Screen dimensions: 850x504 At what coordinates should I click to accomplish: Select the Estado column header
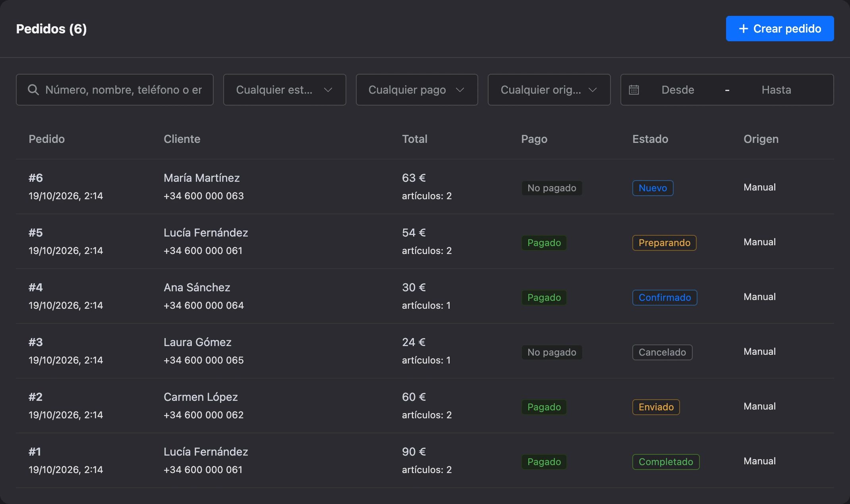pyautogui.click(x=650, y=139)
